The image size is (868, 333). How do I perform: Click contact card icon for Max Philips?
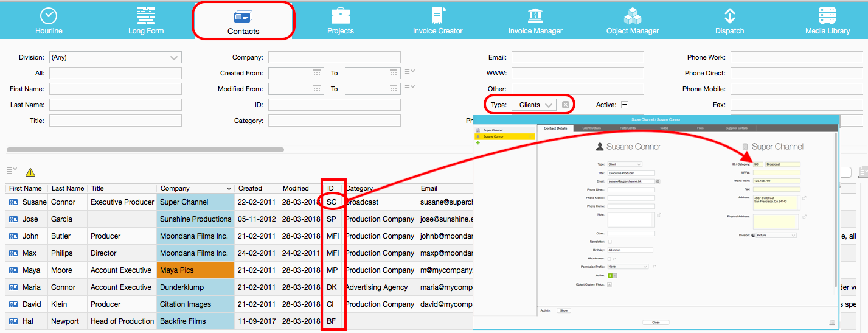tap(13, 253)
